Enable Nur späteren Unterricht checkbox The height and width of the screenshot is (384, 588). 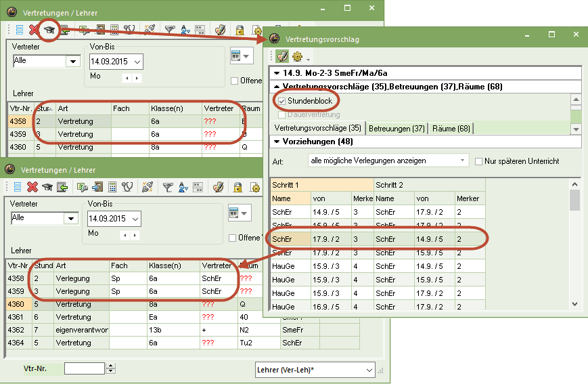click(478, 161)
